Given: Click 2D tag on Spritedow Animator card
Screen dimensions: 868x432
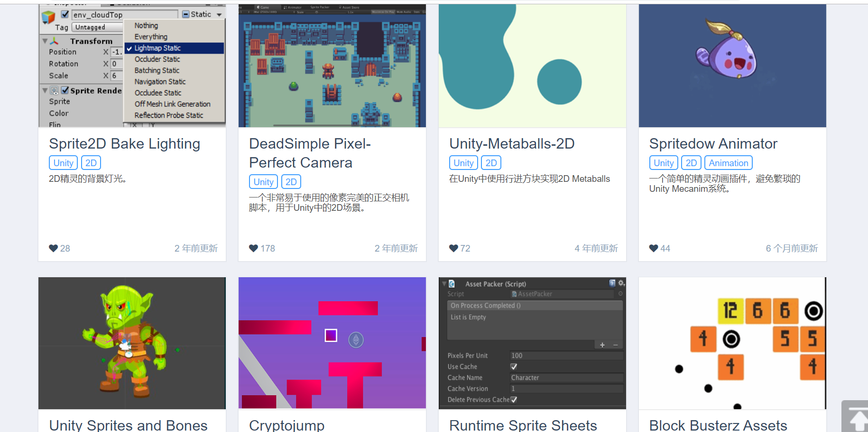Looking at the screenshot, I should [692, 163].
